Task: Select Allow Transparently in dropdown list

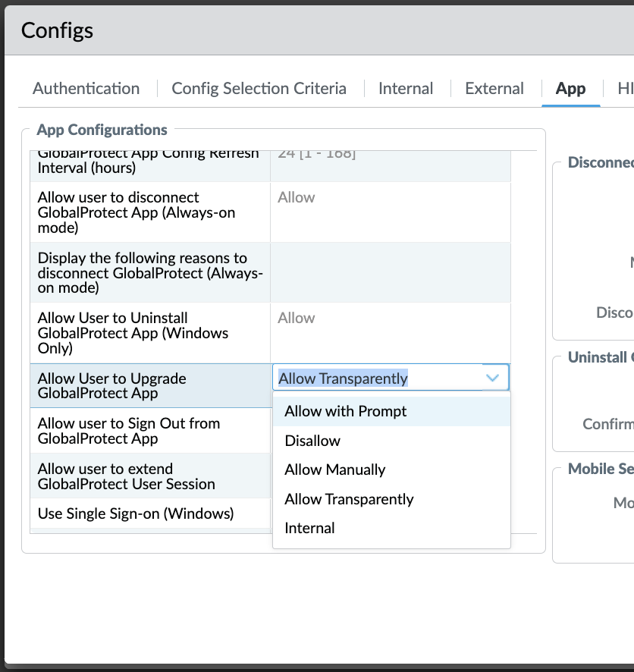Action: 391,499
